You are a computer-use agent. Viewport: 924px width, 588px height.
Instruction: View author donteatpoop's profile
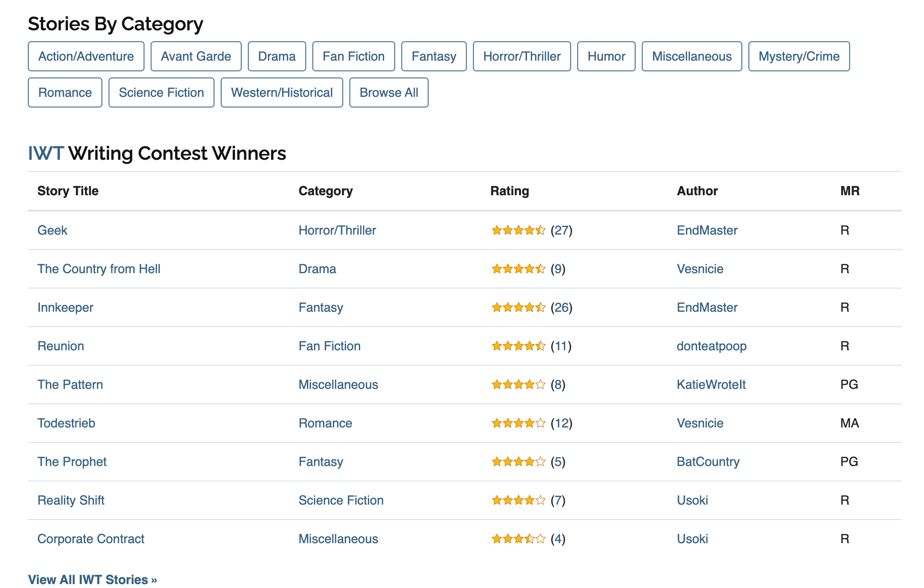click(711, 346)
